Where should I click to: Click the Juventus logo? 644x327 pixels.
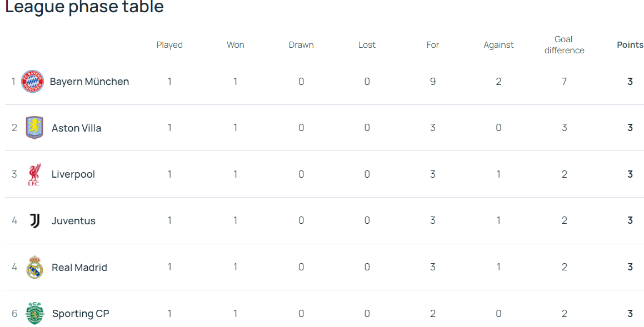35,221
